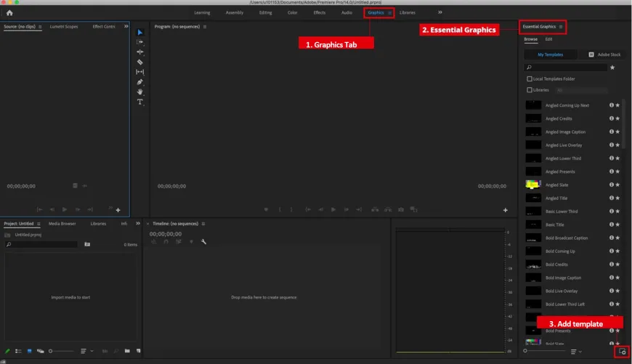Favorite the Angled Credits template
Screen dimensions: 632x364
pyautogui.click(x=617, y=118)
